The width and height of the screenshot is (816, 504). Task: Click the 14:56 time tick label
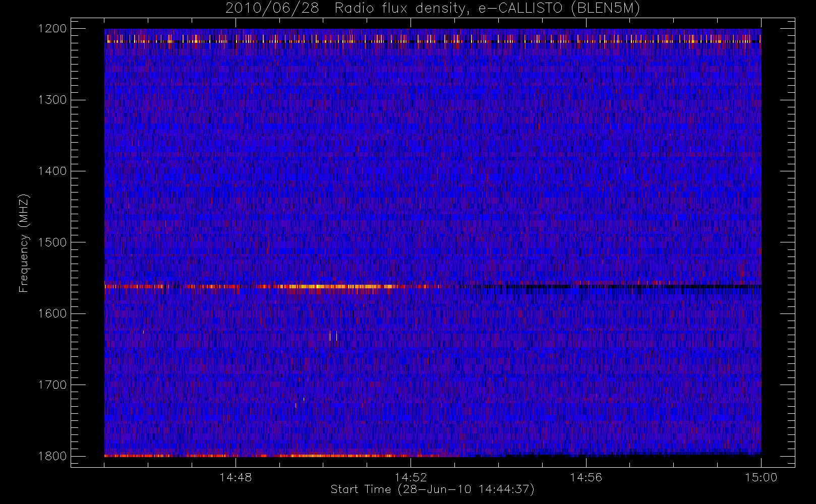(x=586, y=477)
